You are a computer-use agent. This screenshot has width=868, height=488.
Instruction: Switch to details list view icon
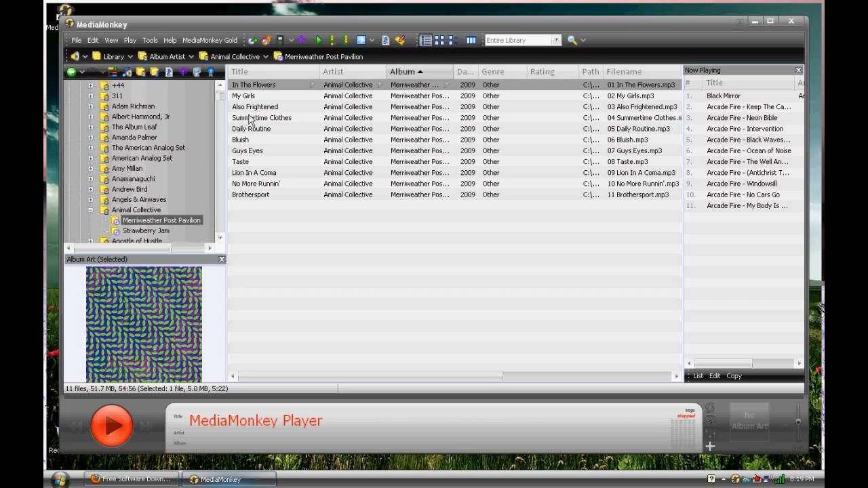(426, 41)
